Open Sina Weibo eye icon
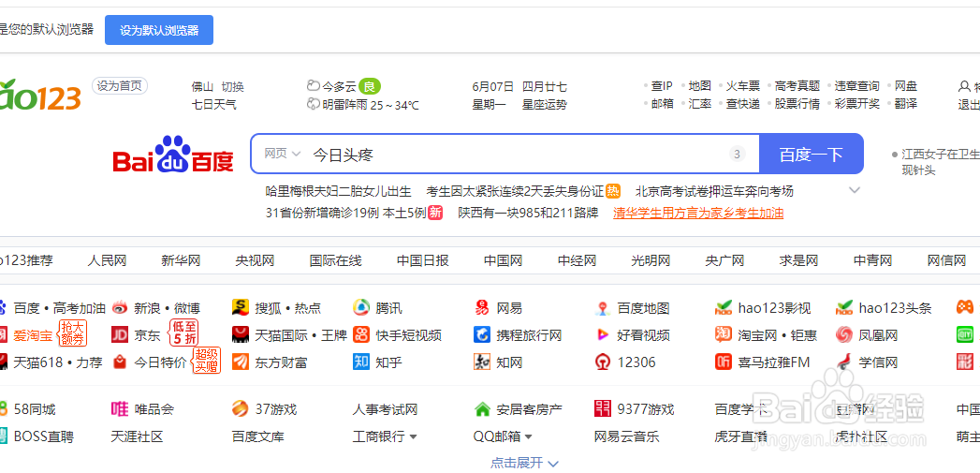This screenshot has height=473, width=980. pos(120,308)
